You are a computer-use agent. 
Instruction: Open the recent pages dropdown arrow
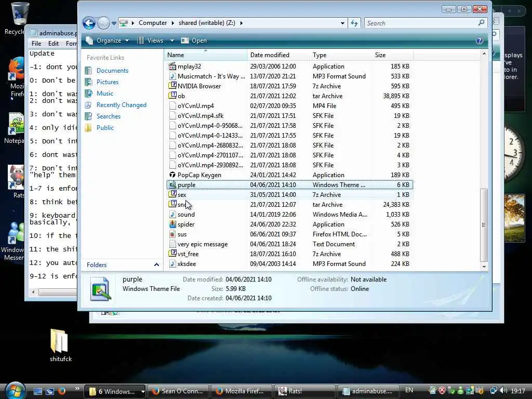[x=114, y=23]
